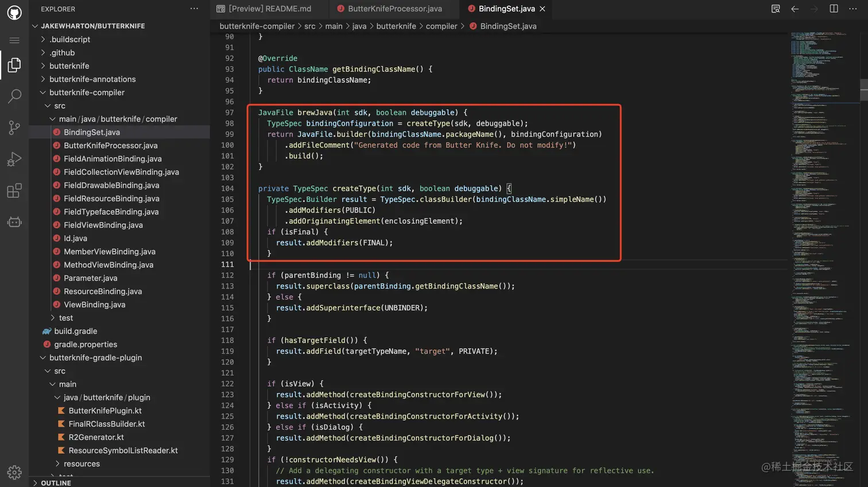This screenshot has width=868, height=487.
Task: Open ResourceBinding.java file
Action: coord(119,291)
